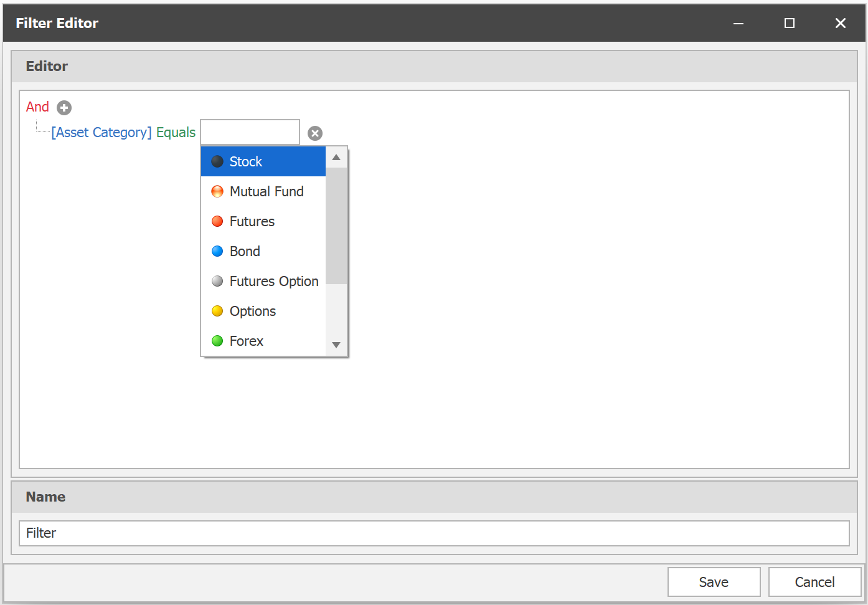Screen dimensions: 868x605
Task: Select the Options entry
Action: (x=263, y=311)
